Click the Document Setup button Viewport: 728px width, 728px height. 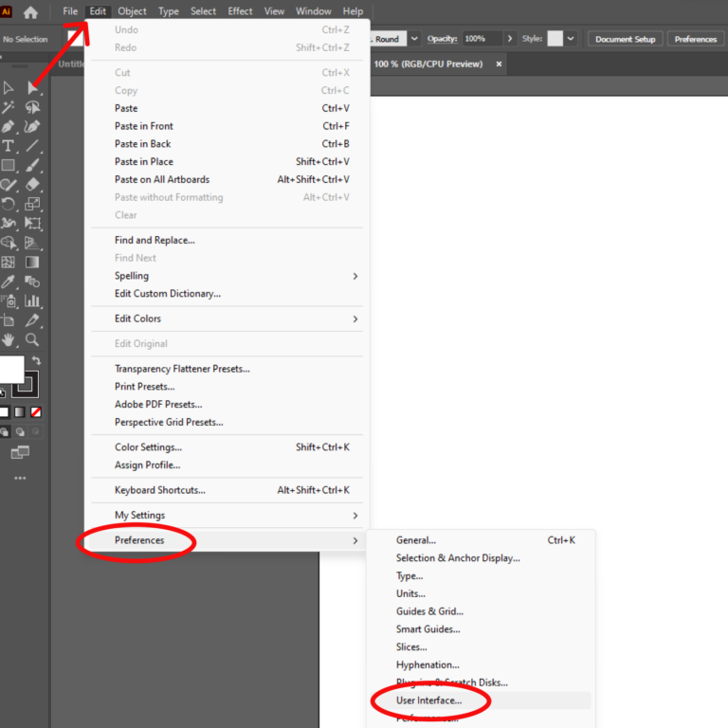click(x=626, y=39)
